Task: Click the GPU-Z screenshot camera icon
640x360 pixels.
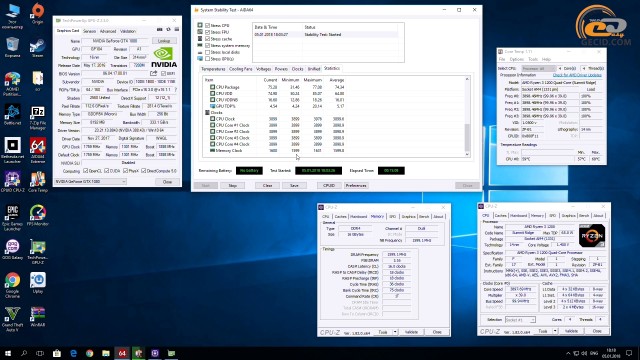Action: tap(160, 30)
